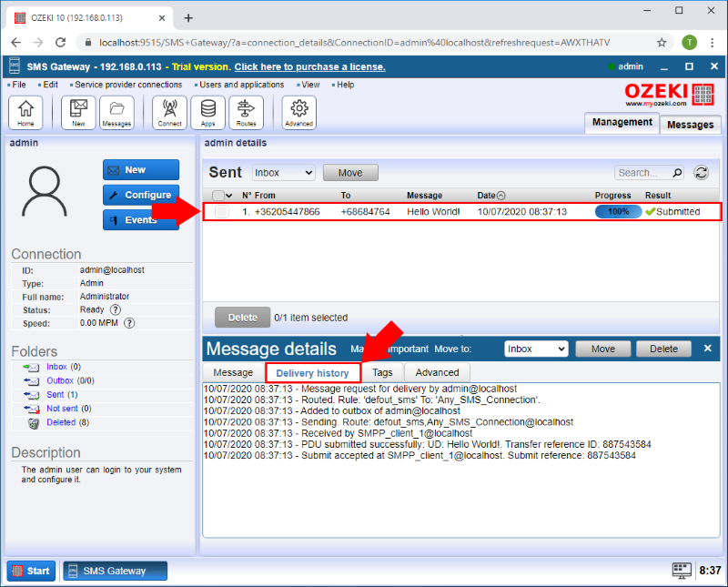The height and width of the screenshot is (587, 728).
Task: Open the browser profile avatar
Action: (689, 43)
